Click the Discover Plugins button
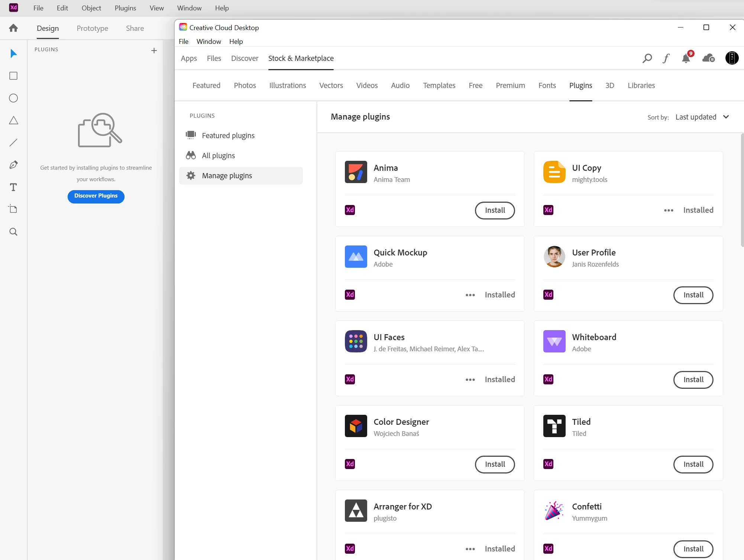This screenshot has height=560, width=744. pos(96,196)
